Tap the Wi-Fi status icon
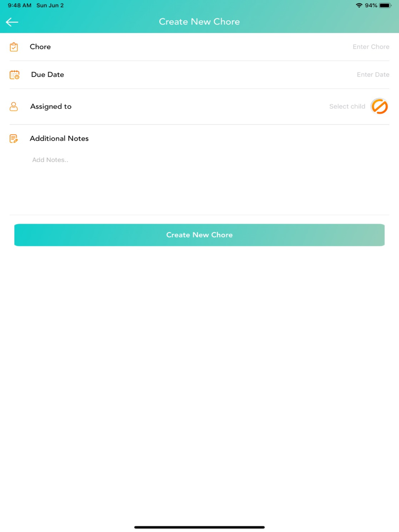The width and height of the screenshot is (399, 532). coord(359,6)
